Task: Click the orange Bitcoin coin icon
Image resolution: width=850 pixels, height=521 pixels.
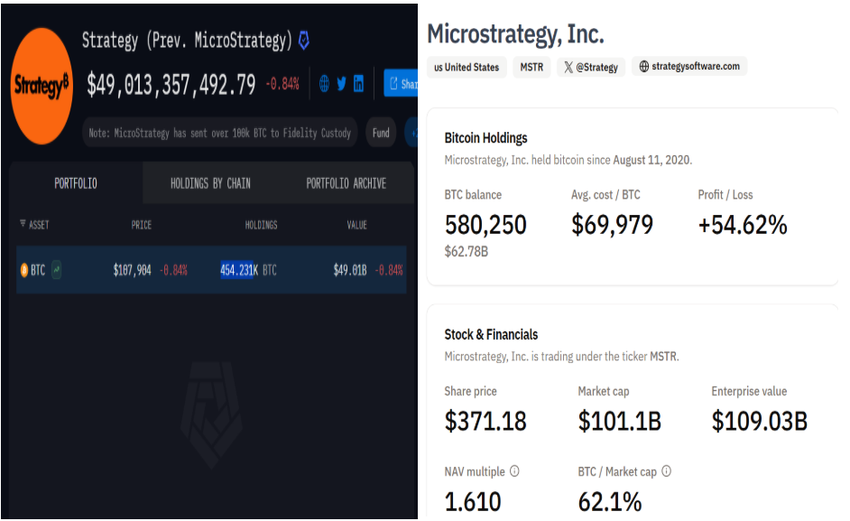Action: 24,270
